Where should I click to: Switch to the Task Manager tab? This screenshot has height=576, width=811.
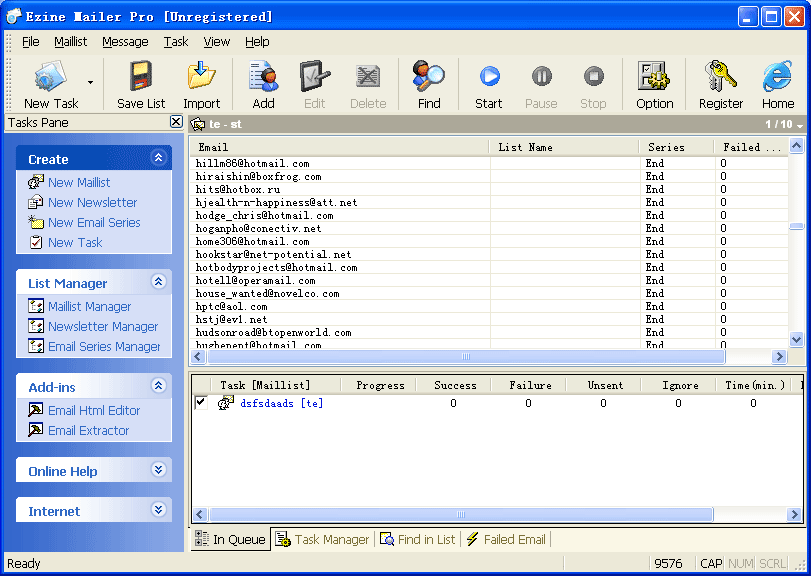click(x=322, y=540)
